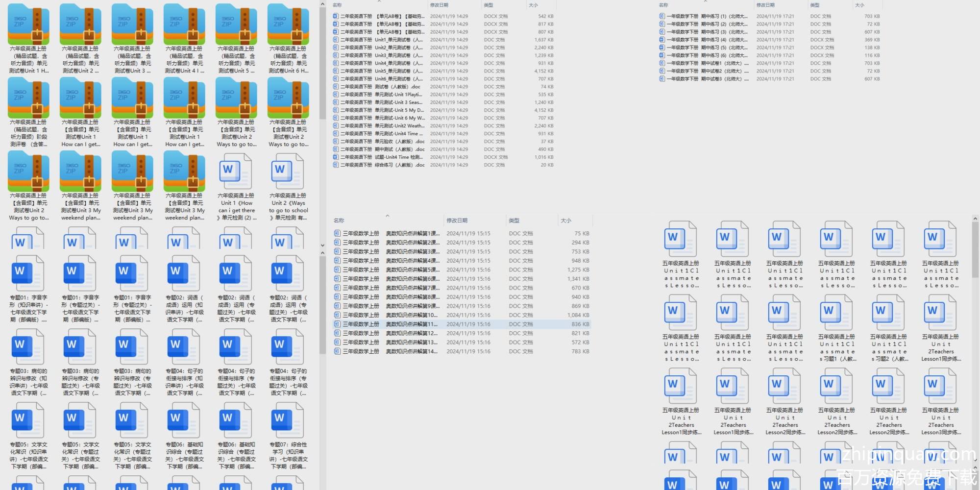Image resolution: width=980 pixels, height=490 pixels.
Task: Select the 专题07：综合性学习 Word document
Action: 288,420
